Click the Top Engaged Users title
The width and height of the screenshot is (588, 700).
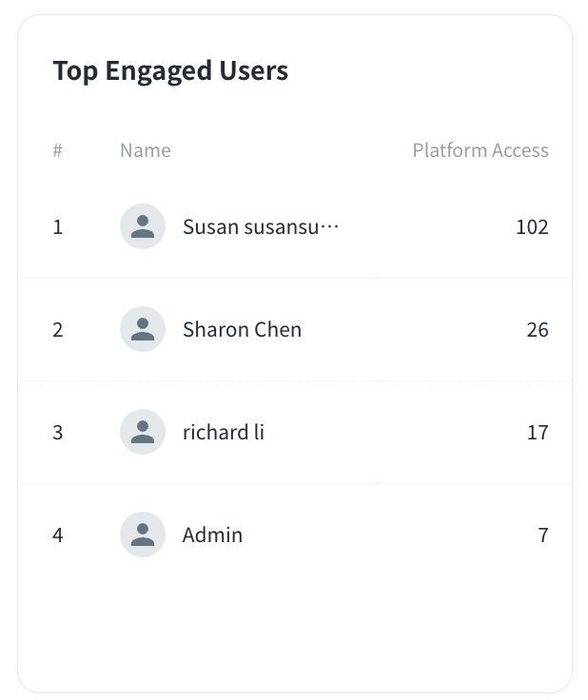pos(170,70)
